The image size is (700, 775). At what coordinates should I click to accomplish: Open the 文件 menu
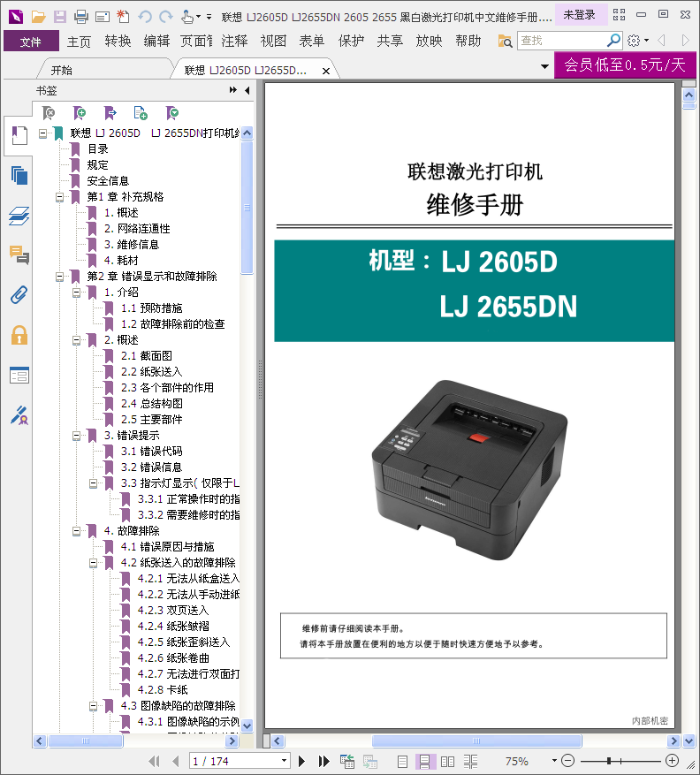(x=31, y=41)
